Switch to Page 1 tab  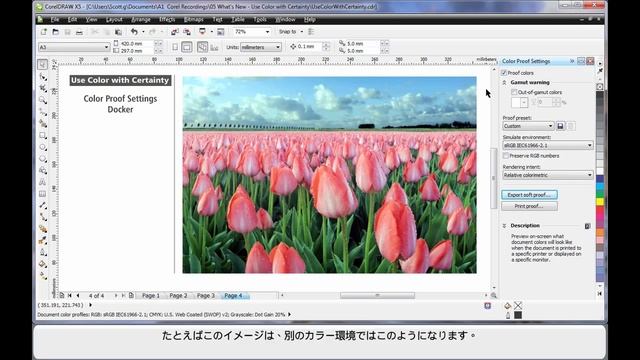pos(151,296)
